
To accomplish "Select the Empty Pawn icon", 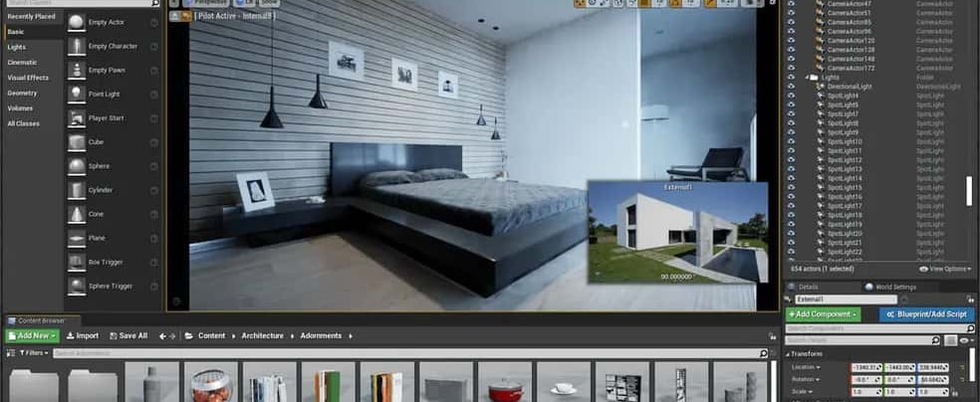I will pos(77,71).
